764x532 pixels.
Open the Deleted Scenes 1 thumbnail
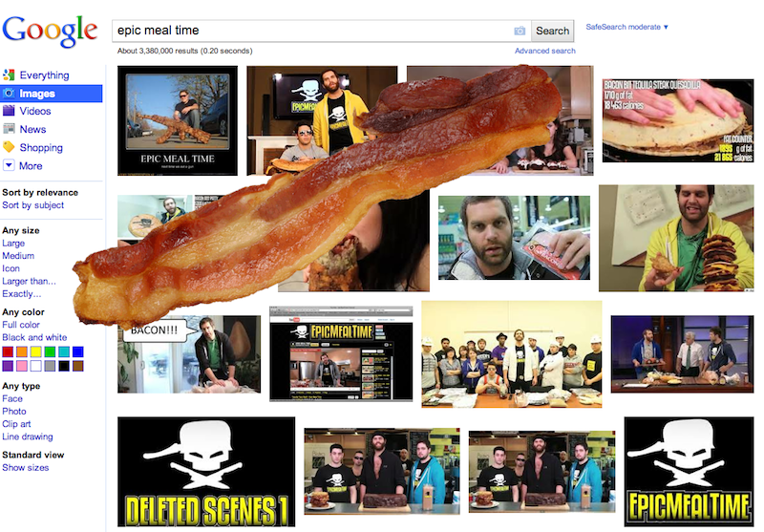(206, 472)
